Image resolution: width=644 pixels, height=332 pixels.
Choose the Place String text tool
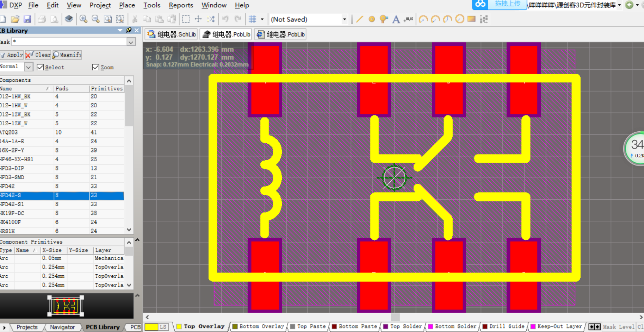pos(396,19)
